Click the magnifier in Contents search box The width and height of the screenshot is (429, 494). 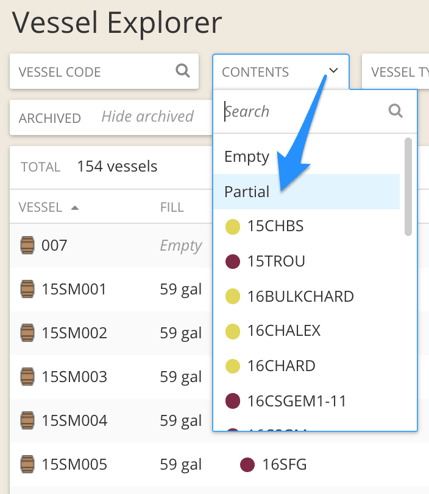tap(396, 111)
